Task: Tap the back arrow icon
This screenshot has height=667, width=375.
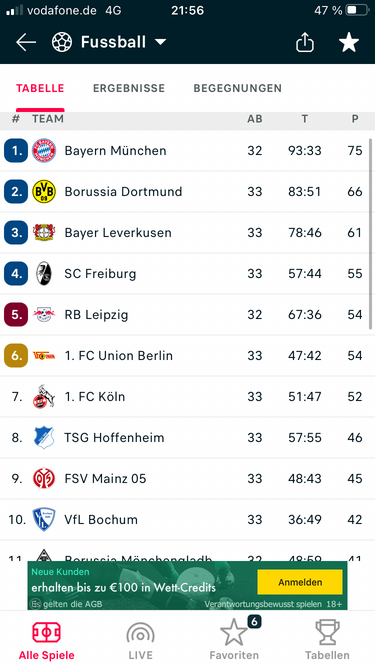Action: 26,43
